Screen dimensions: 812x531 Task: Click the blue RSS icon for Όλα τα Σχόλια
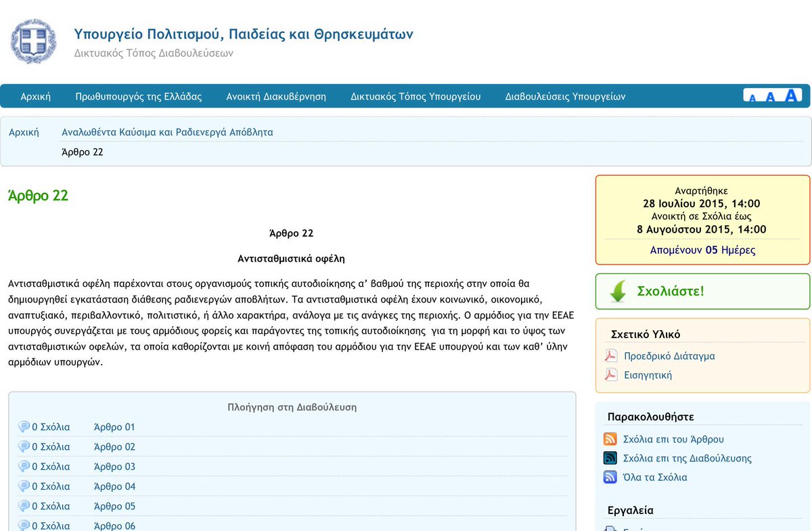point(610,477)
